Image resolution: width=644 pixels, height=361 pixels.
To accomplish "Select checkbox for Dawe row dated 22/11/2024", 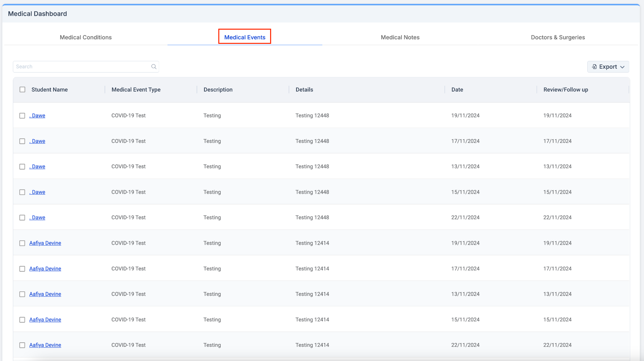I will (x=22, y=218).
